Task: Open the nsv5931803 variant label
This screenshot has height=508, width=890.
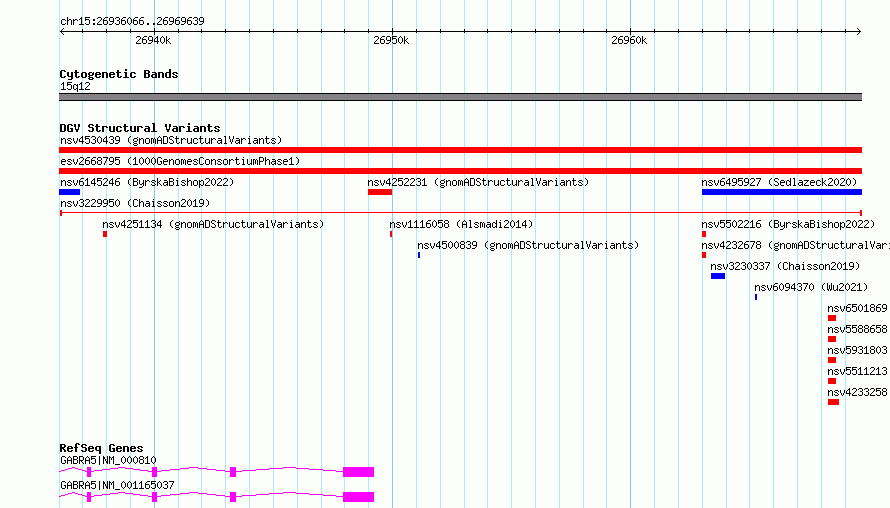Action: [857, 350]
